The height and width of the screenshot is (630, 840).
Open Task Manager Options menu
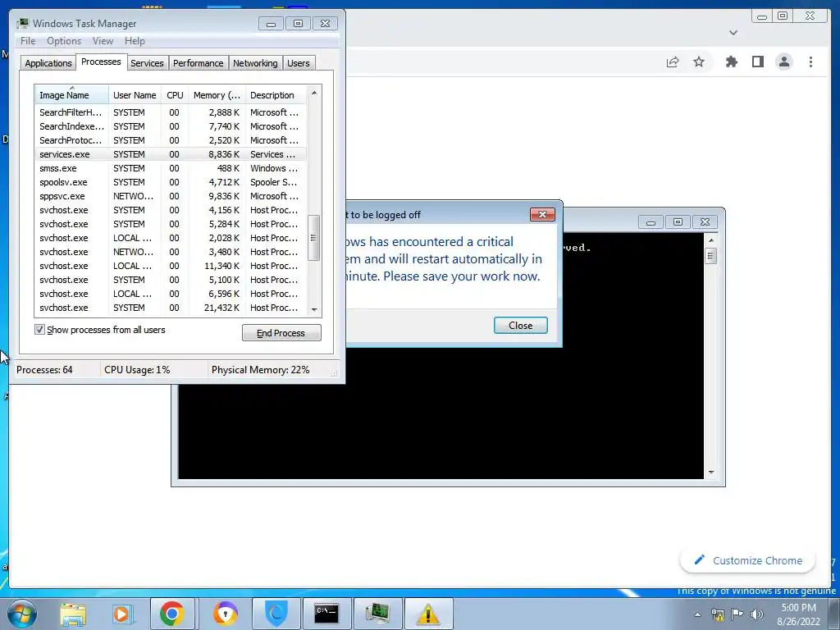coord(64,41)
